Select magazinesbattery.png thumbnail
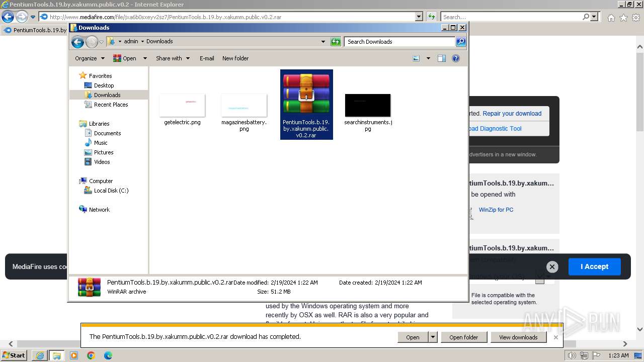Viewport: 644px width, 362px height. [244, 113]
